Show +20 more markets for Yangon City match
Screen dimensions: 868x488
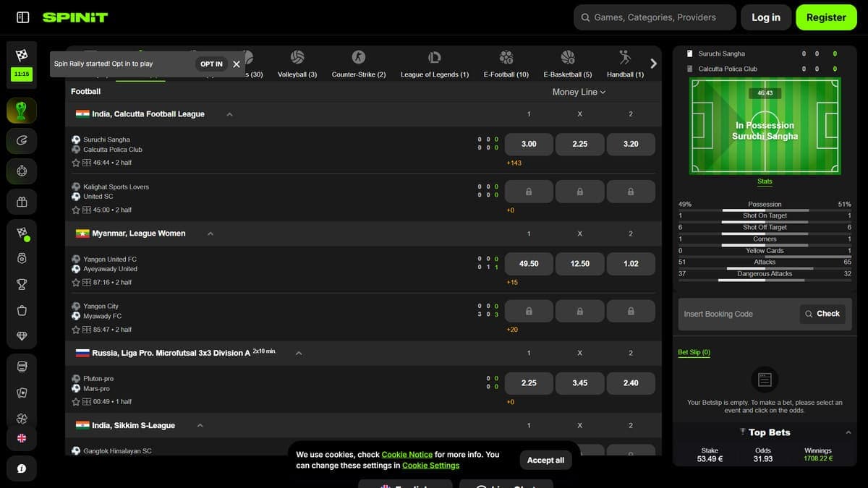point(512,330)
